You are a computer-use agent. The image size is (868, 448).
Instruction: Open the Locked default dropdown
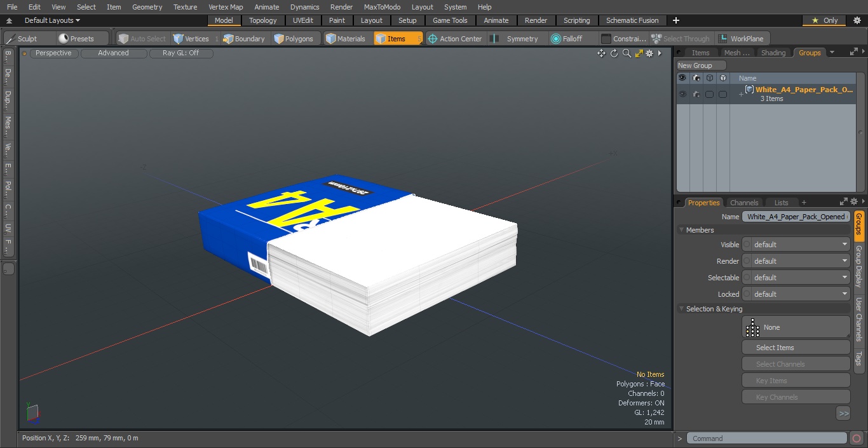(796, 294)
